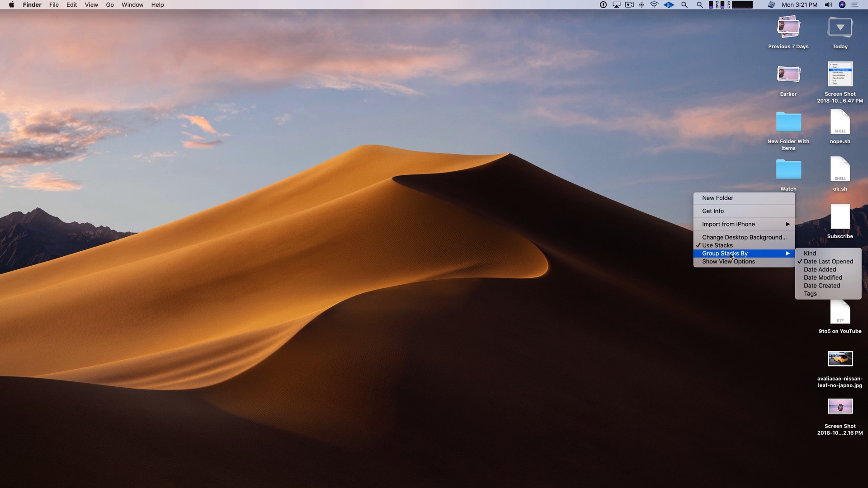Uncheck Use Stacks in context menu
The image size is (868, 488).
pyautogui.click(x=717, y=245)
